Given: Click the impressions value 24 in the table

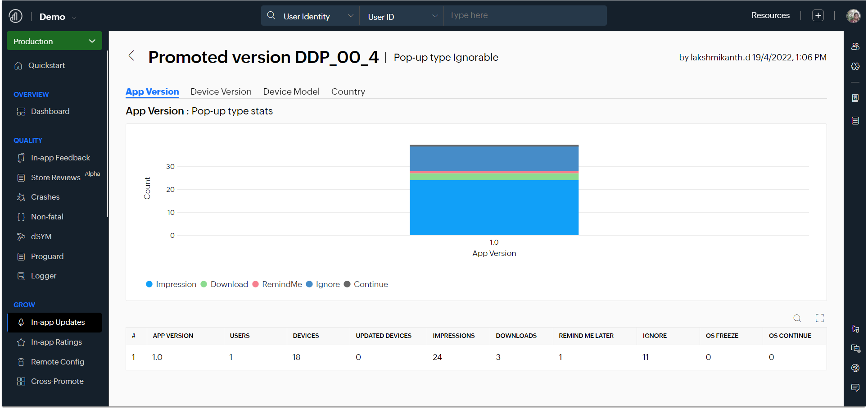Looking at the screenshot, I should pos(437,357).
